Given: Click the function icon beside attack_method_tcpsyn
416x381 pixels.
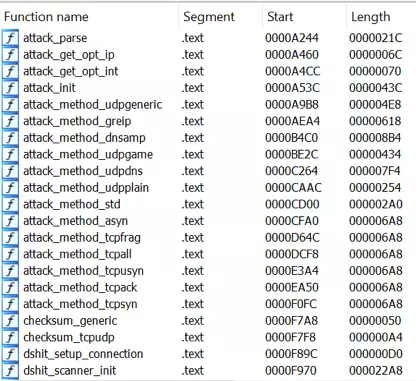Looking at the screenshot, I should [10, 304].
